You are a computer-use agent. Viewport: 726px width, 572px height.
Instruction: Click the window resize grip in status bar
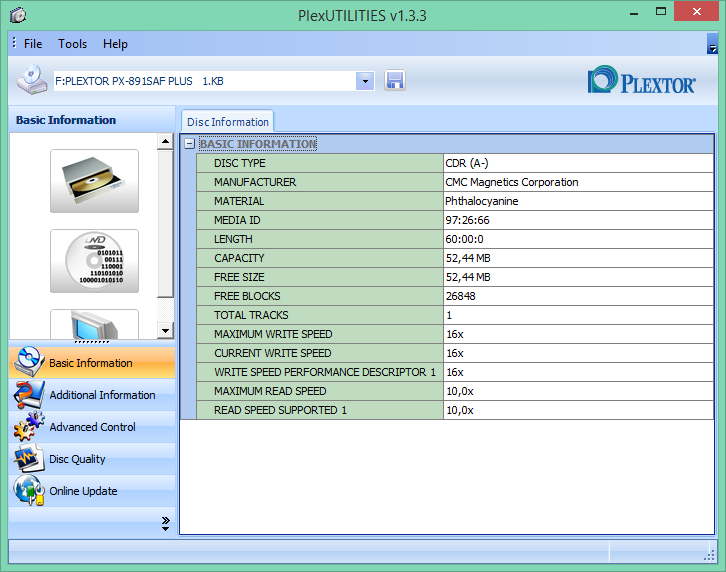(x=709, y=554)
